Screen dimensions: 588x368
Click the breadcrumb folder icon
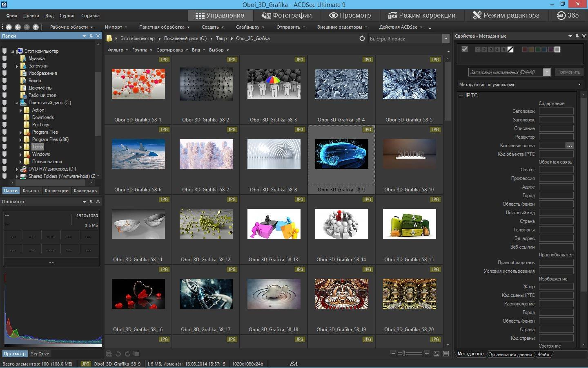point(109,38)
